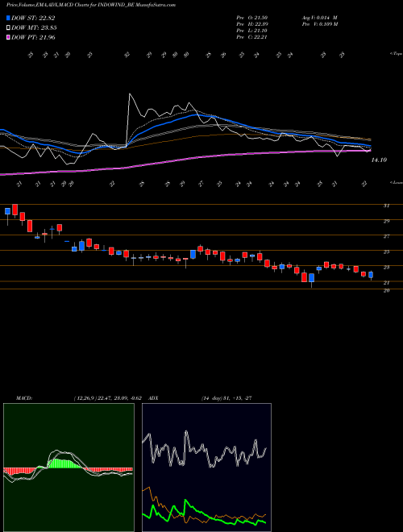Click the 31 price axis label

[386, 206]
